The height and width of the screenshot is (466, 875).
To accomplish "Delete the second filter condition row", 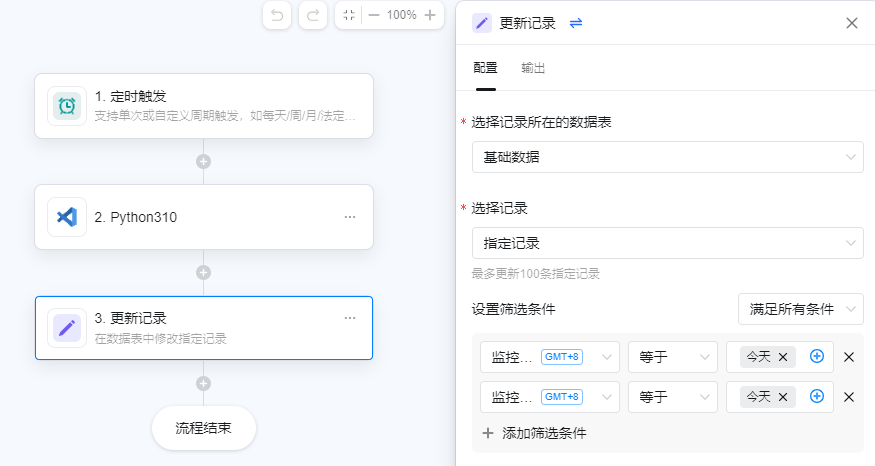I will click(849, 397).
